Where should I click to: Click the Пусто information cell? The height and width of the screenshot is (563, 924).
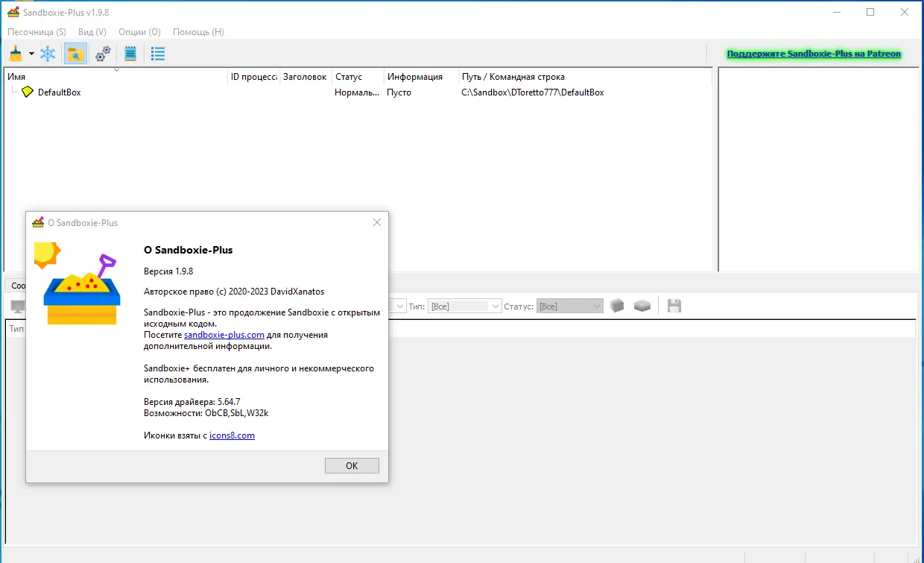click(399, 92)
